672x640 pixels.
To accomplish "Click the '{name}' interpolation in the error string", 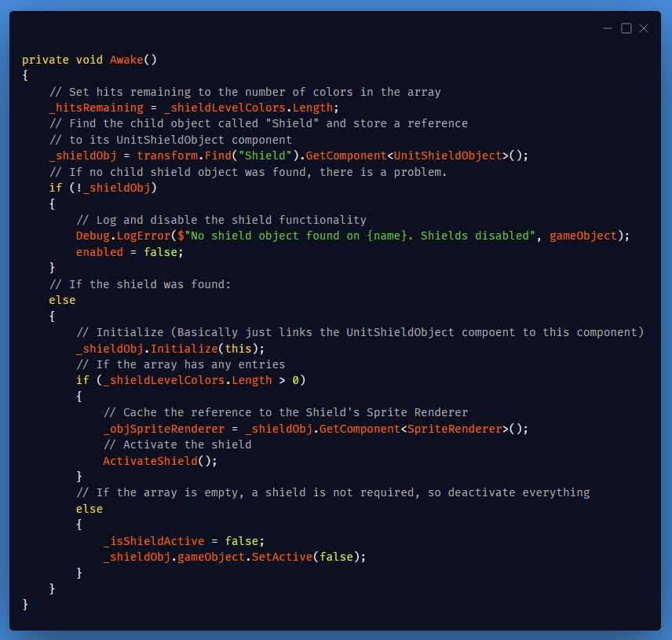I will (x=386, y=236).
